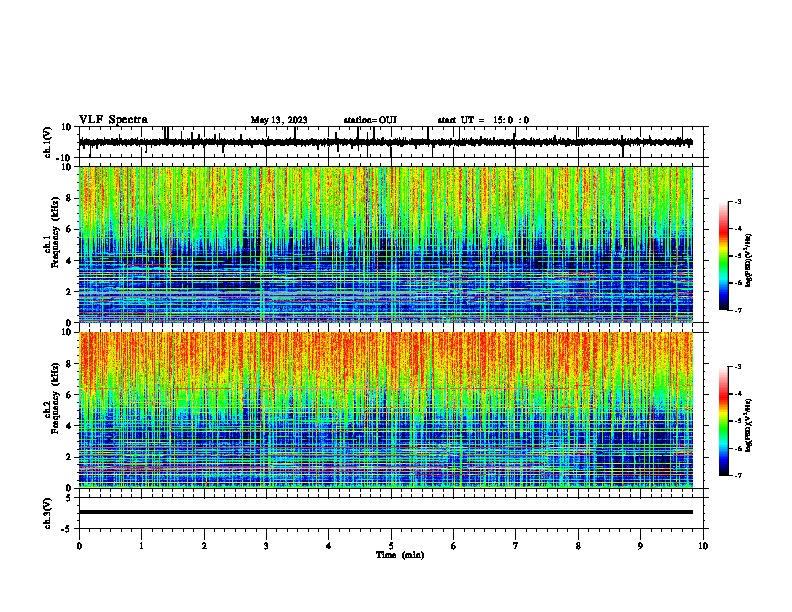Screen dimensions: 792x612
Task: Click the "3" tick on the time axis
Action: coord(266,546)
